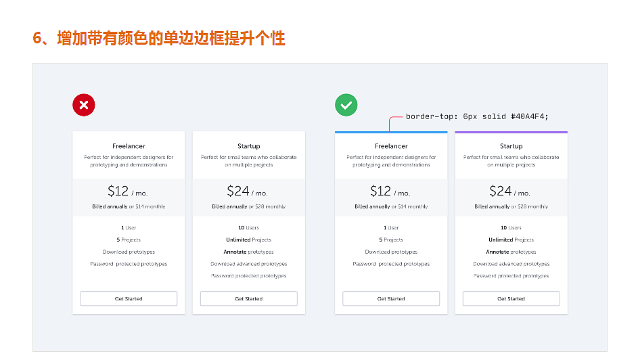Click the $12 price on blue-bordered card
Image resolution: width=638 pixels, height=364 pixels.
(x=381, y=191)
